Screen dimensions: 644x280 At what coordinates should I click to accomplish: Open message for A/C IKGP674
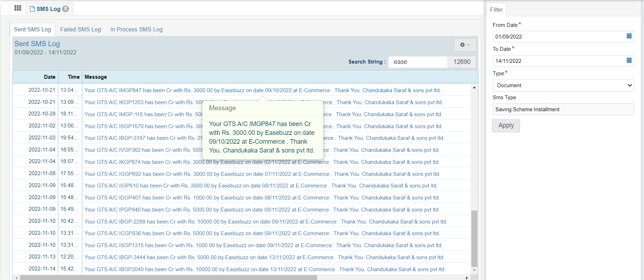(262, 162)
